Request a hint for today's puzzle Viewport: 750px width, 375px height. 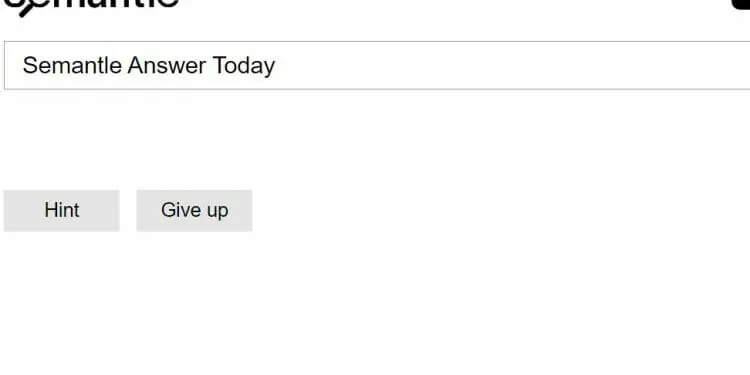click(62, 210)
